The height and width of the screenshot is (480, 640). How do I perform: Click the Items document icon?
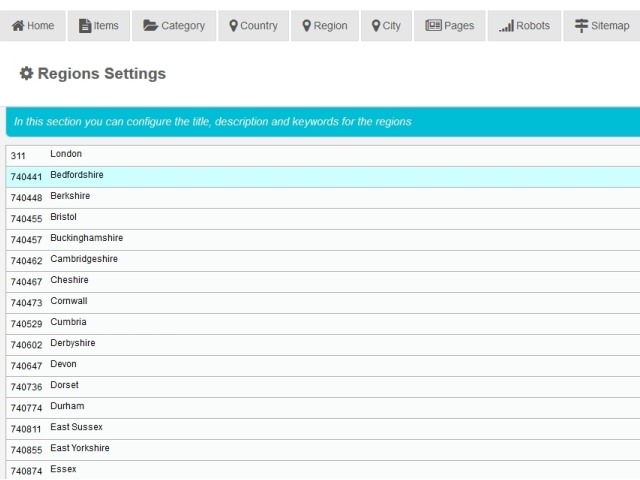pos(85,26)
